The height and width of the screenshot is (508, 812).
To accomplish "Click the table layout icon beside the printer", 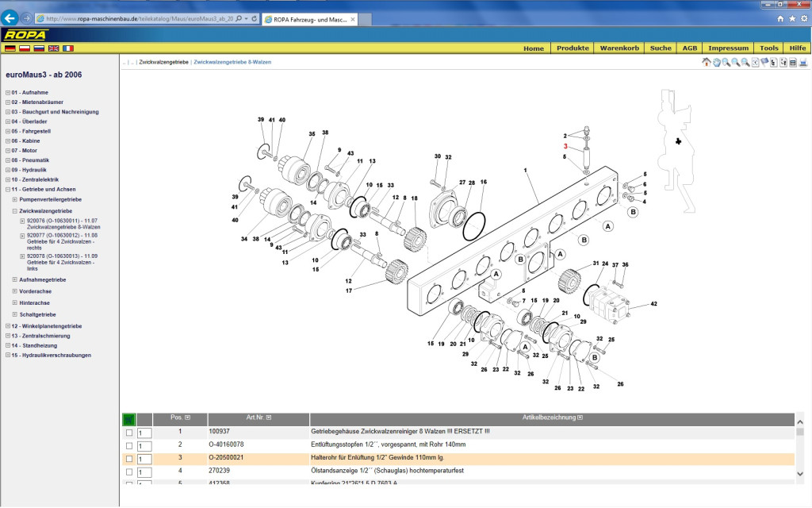I will coord(793,63).
